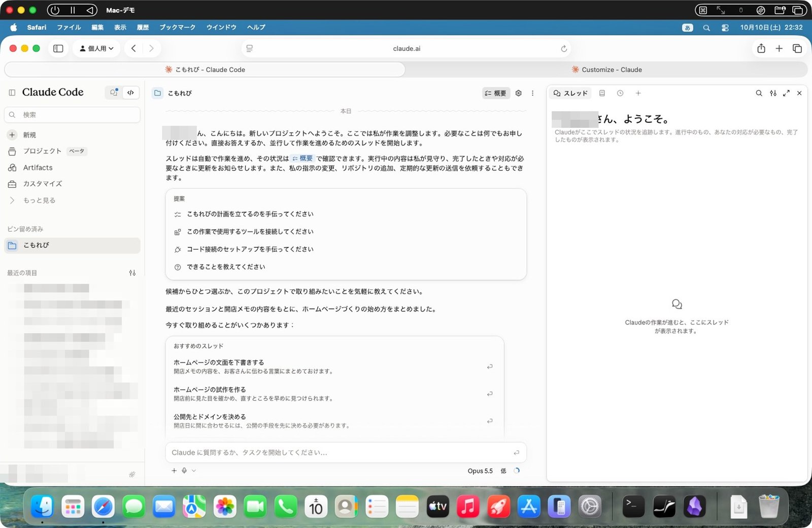The width and height of the screenshot is (812, 528).
Task: Click the こもれび project folder icon in header
Action: point(158,93)
